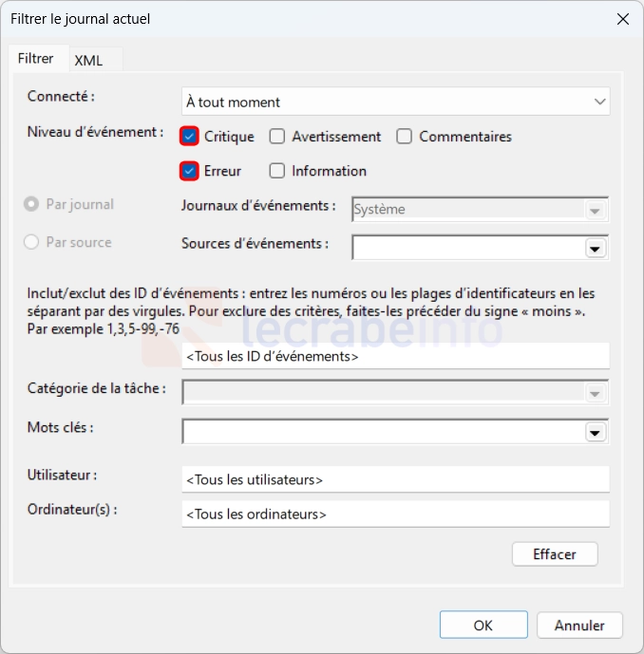Tick the Commentaires checkbox
The image size is (644, 654).
click(x=405, y=137)
